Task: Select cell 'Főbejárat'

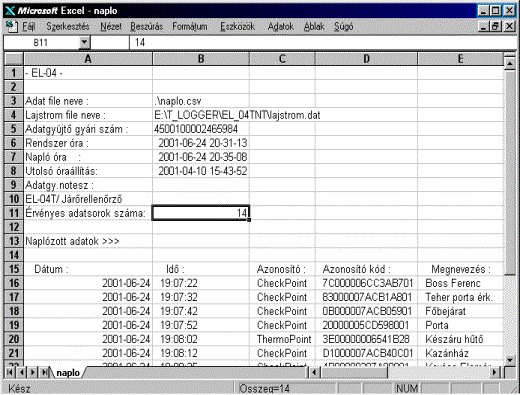Action: 460,311
